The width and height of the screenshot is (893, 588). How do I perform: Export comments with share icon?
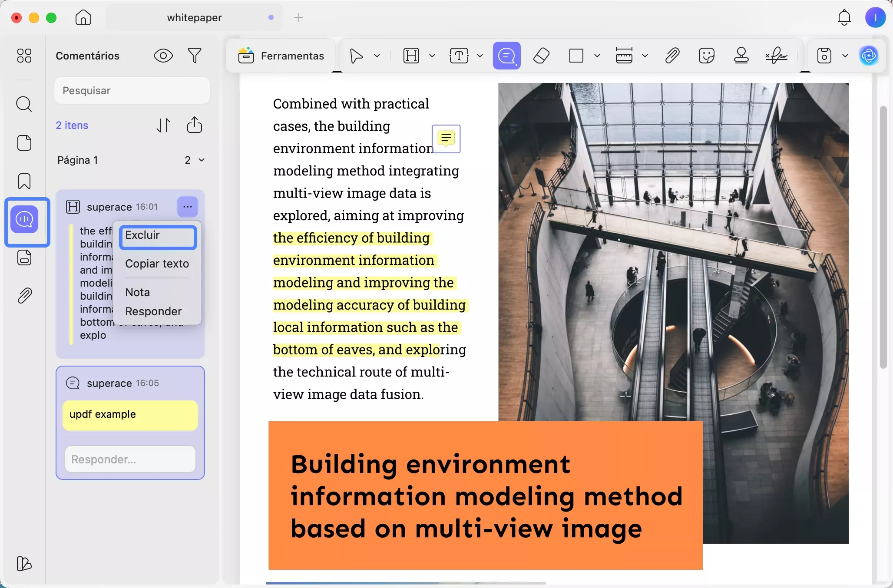194,125
